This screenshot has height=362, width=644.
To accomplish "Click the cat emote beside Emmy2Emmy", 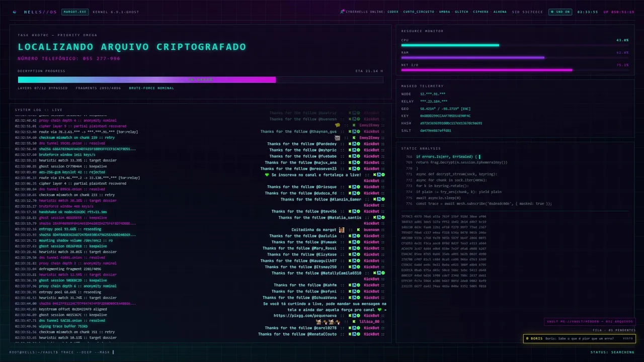I will (338, 138).
